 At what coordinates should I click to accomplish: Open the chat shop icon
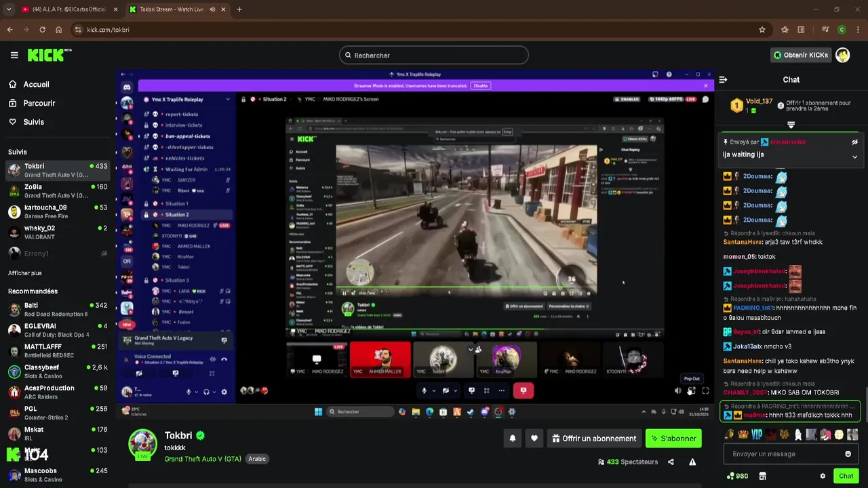point(762,476)
